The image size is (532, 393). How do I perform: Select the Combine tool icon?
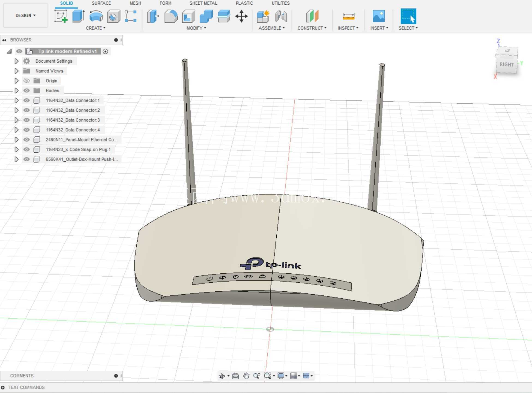click(206, 16)
